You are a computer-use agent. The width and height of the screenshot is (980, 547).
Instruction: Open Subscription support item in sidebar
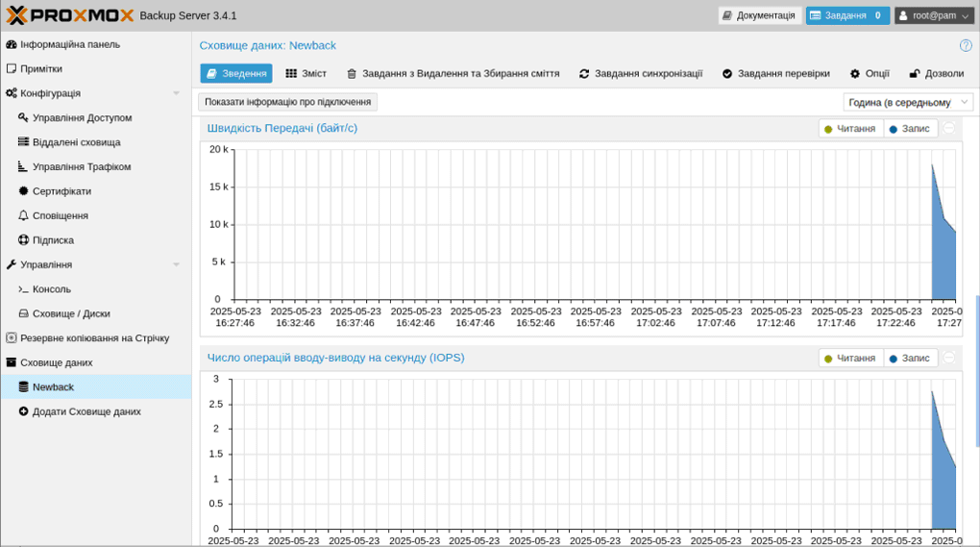pyautogui.click(x=24, y=240)
